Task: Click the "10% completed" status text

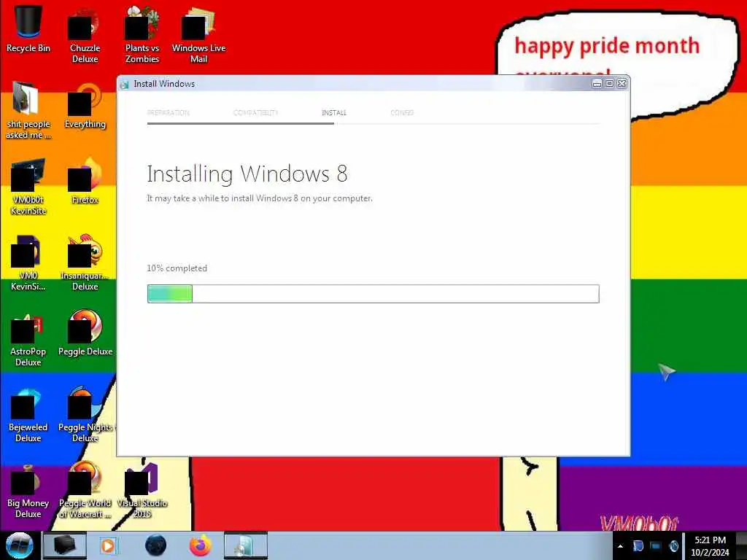Action: click(177, 268)
